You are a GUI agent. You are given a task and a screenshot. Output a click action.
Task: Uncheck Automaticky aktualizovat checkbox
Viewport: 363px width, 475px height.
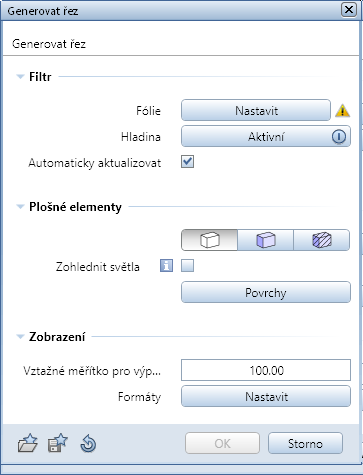pyautogui.click(x=187, y=162)
